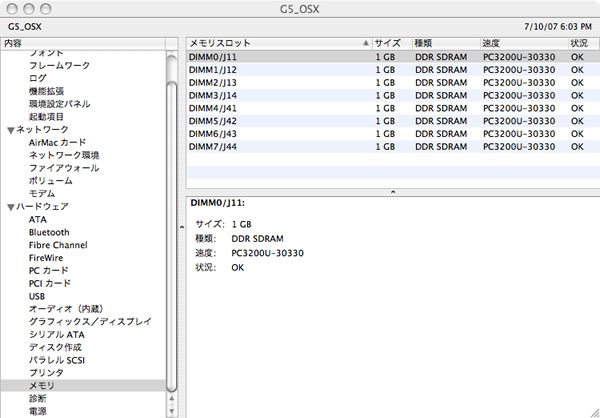600x418 pixels.
Task: Select the DIMM3/J14 row
Action: point(393,95)
